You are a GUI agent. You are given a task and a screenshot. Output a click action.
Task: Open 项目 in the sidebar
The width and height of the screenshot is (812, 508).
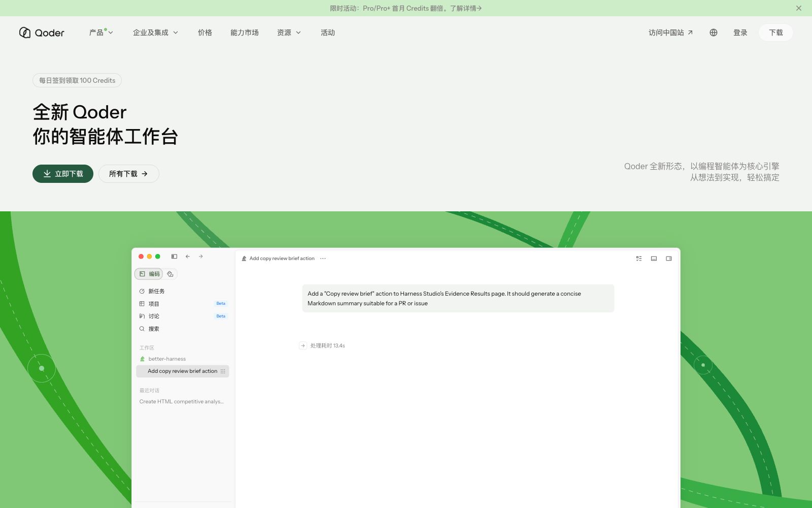pyautogui.click(x=183, y=304)
